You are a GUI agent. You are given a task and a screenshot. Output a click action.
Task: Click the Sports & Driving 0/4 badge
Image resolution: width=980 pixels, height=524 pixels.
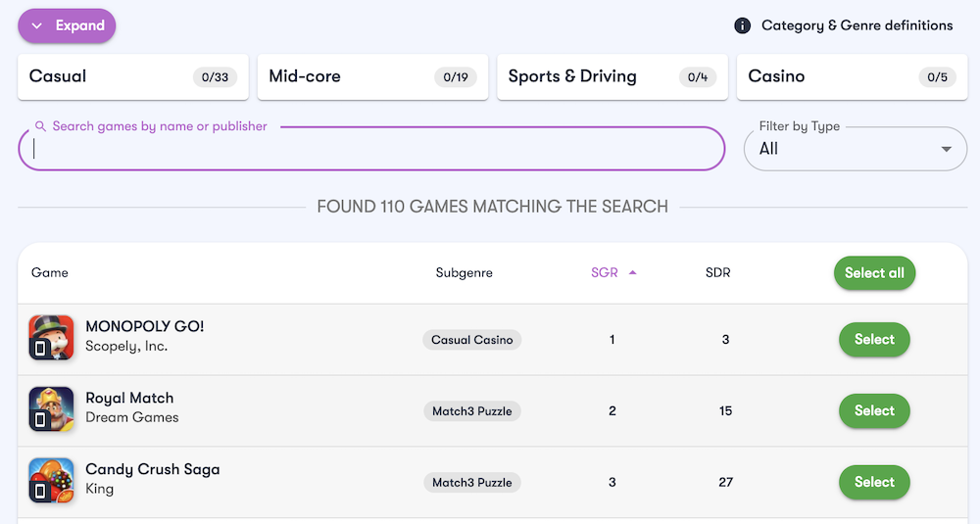coord(698,77)
